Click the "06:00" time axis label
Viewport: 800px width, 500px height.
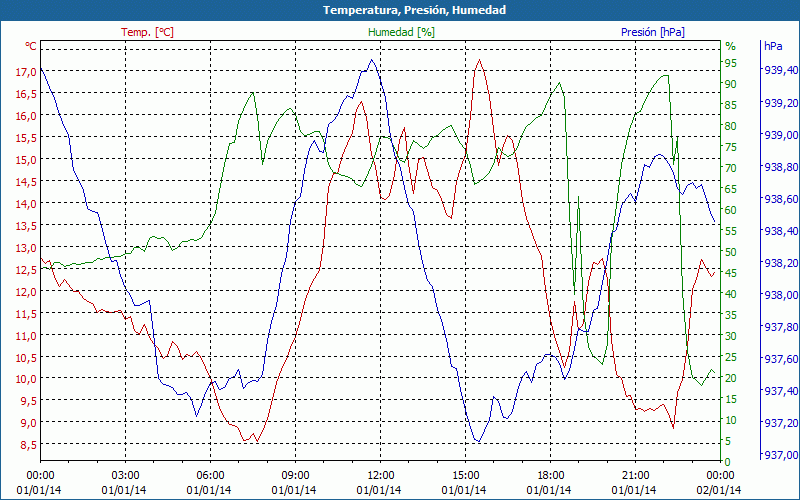[210, 476]
